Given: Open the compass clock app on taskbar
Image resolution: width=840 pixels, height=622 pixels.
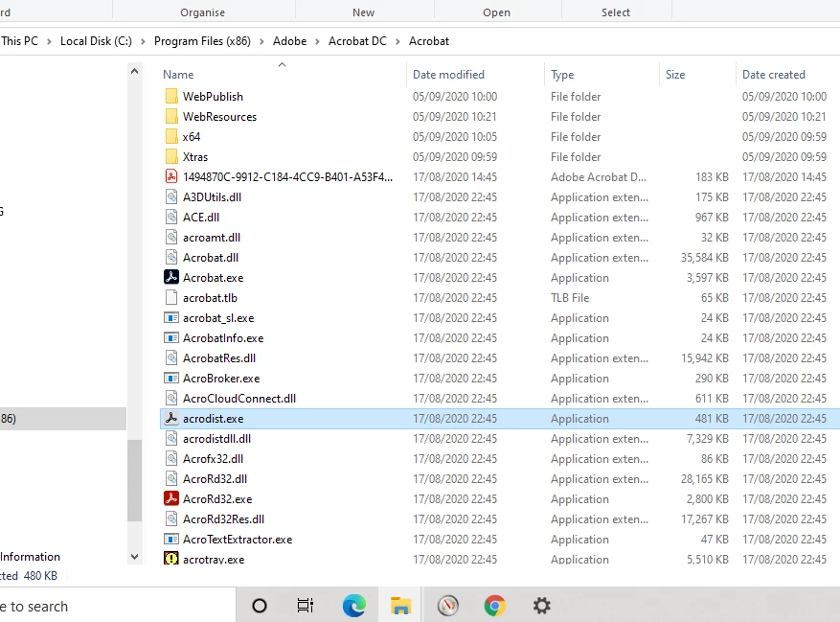Looking at the screenshot, I should (448, 606).
